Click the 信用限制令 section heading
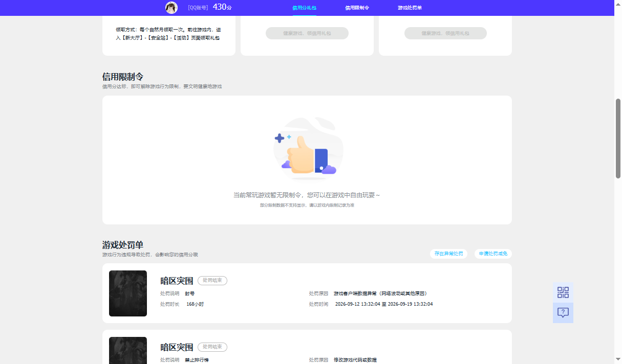Viewport: 622px width, 364px height. (x=123, y=77)
